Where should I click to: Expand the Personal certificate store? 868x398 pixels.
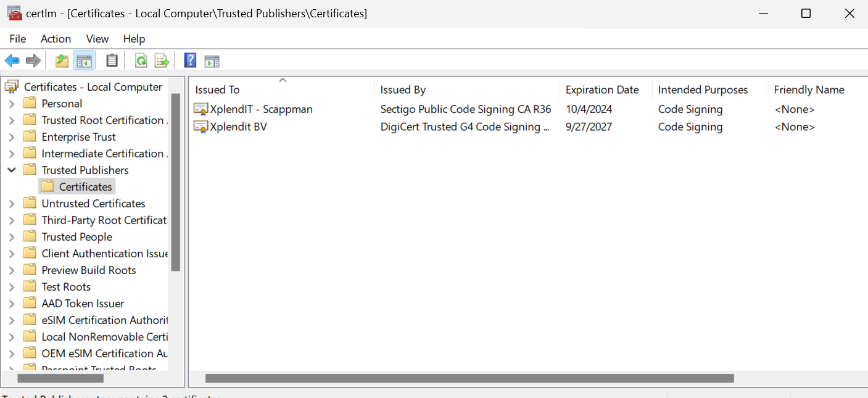12,104
